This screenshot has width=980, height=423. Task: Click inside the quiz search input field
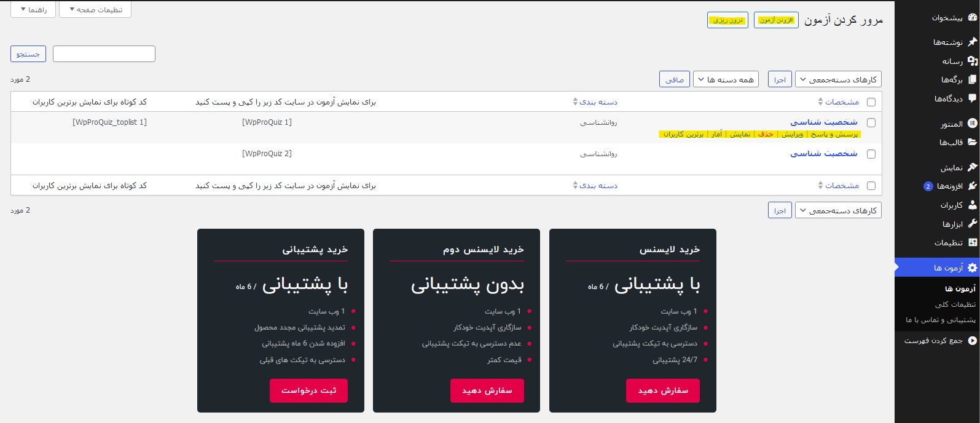click(x=104, y=54)
